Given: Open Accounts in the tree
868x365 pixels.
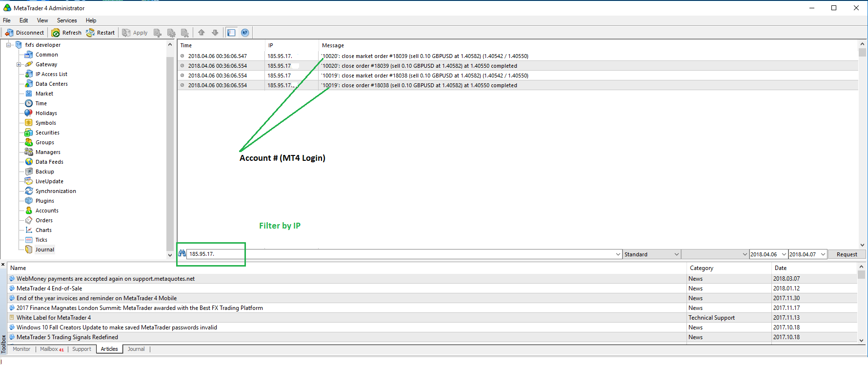Looking at the screenshot, I should coord(47,211).
